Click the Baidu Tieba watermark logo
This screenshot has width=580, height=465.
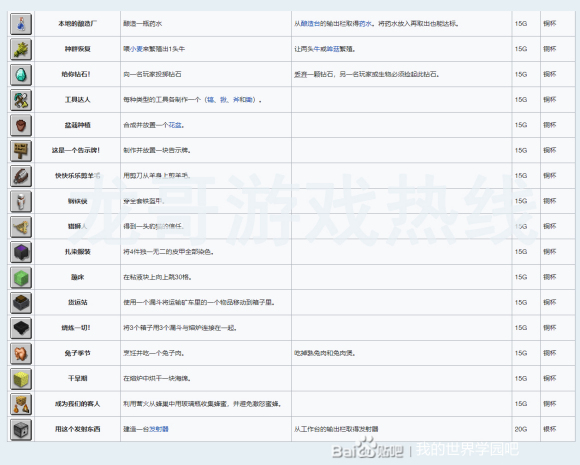coord(368,448)
